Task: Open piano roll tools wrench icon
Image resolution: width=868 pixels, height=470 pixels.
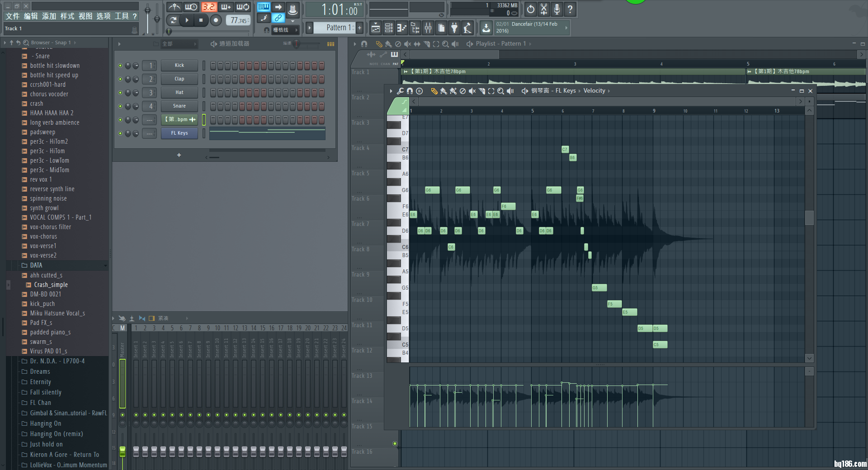Action: 401,91
